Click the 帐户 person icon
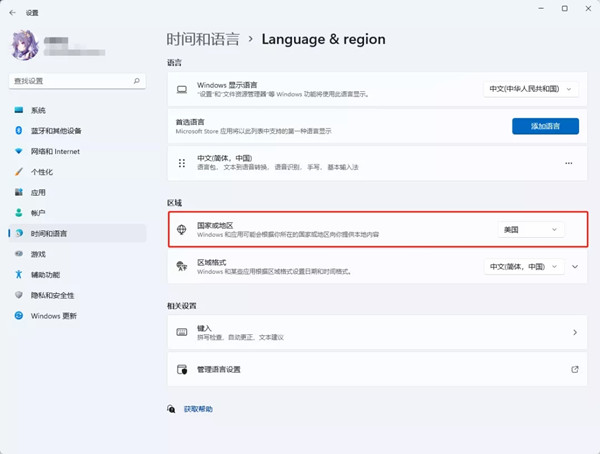 (x=18, y=213)
